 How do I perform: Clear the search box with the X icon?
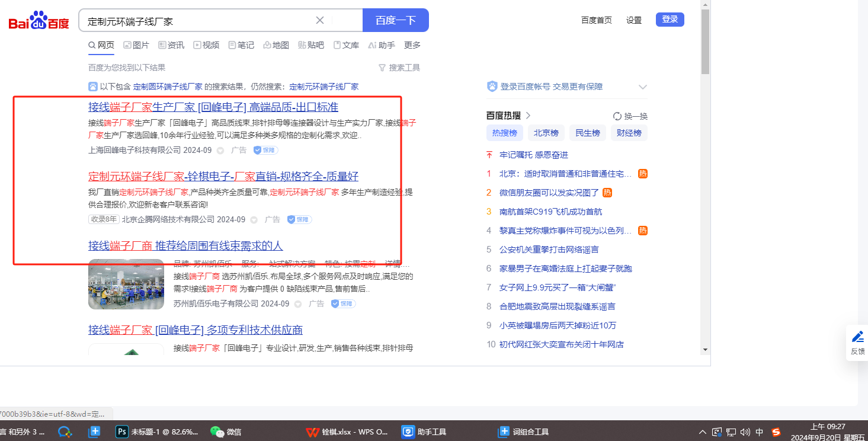pos(320,20)
